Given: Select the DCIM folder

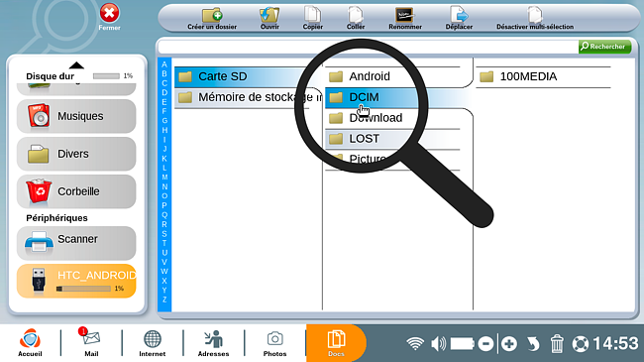Looking at the screenshot, I should (x=392, y=97).
